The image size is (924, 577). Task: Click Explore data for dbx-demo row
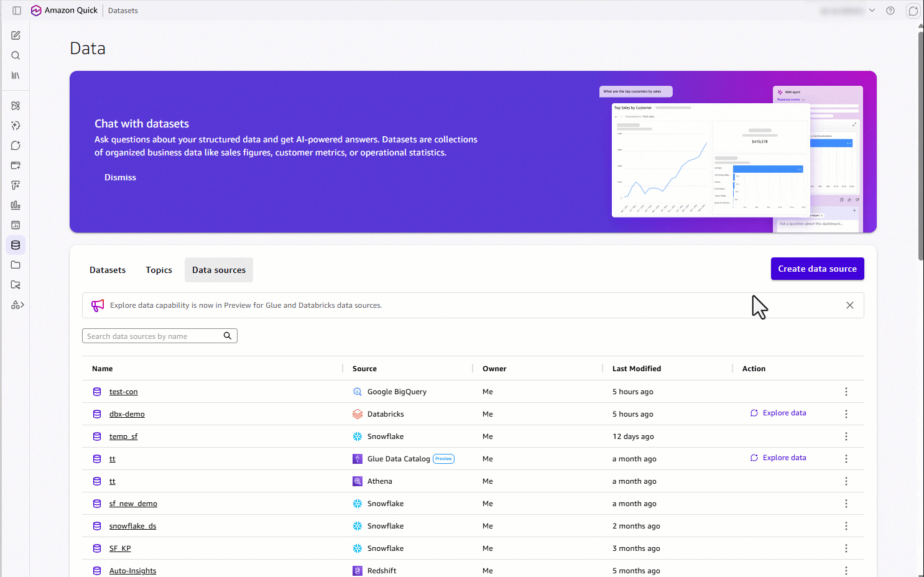click(778, 413)
